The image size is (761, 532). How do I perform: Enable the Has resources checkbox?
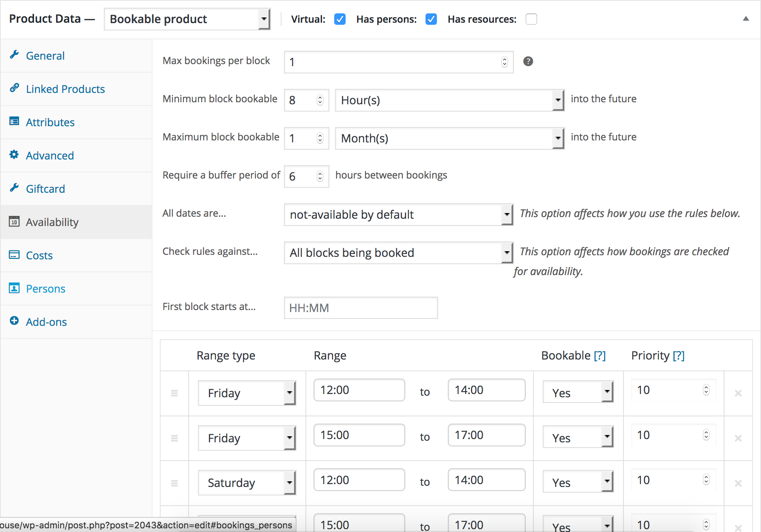click(x=531, y=19)
